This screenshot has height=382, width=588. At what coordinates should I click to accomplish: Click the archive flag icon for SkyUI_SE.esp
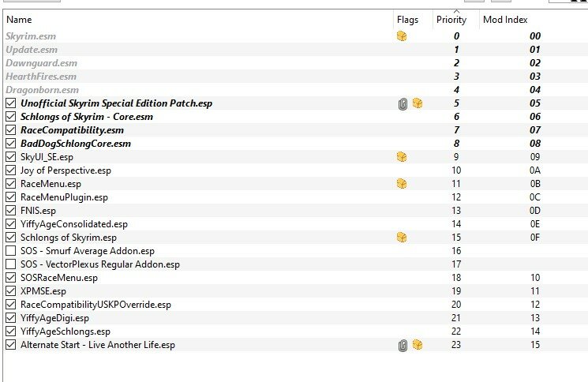point(402,157)
